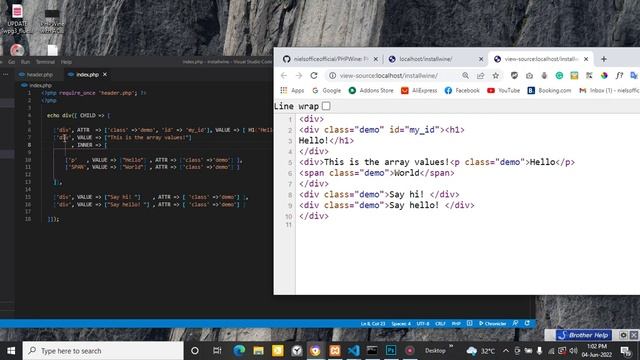Close the localhost/installwine tab
This screenshot has width=640, height=360.
pyautogui.click(x=481, y=59)
